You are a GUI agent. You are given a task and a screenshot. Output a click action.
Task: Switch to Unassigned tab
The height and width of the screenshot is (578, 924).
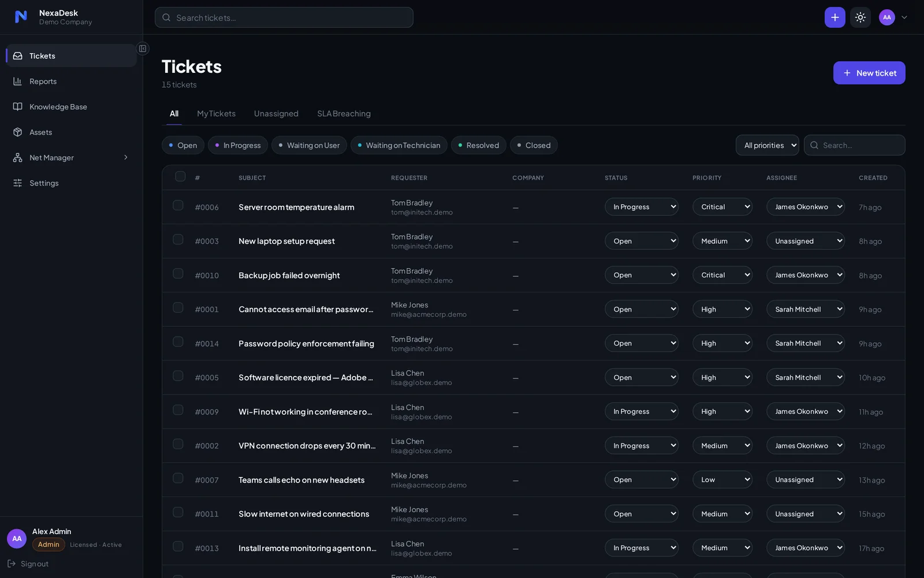[x=276, y=113]
